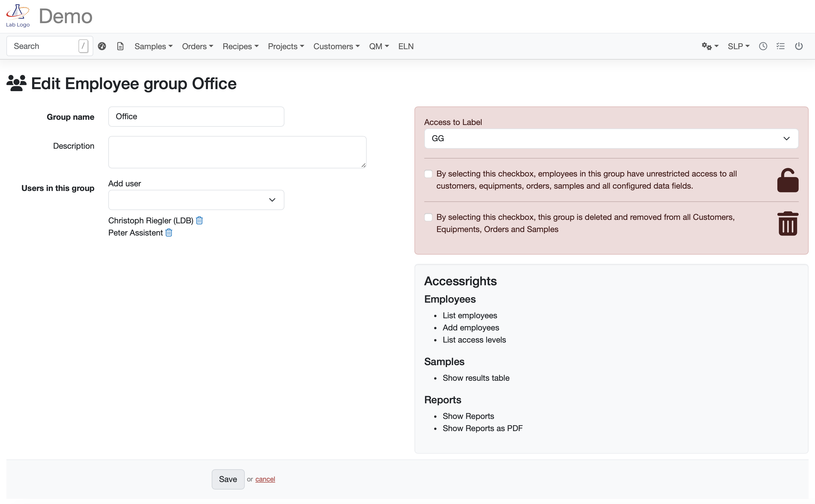Screen dimensions: 815x504
Task: Click the Lab Logo image
Action: click(x=18, y=16)
